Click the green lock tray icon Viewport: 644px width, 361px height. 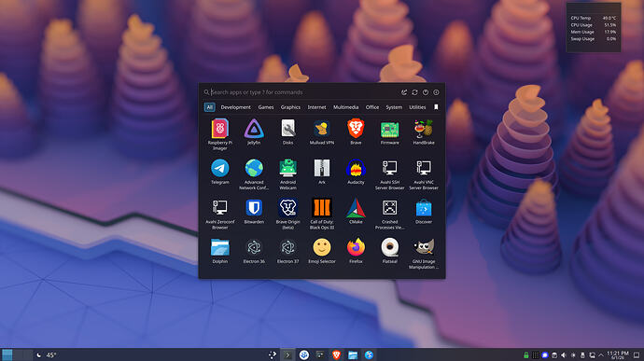tap(525, 355)
